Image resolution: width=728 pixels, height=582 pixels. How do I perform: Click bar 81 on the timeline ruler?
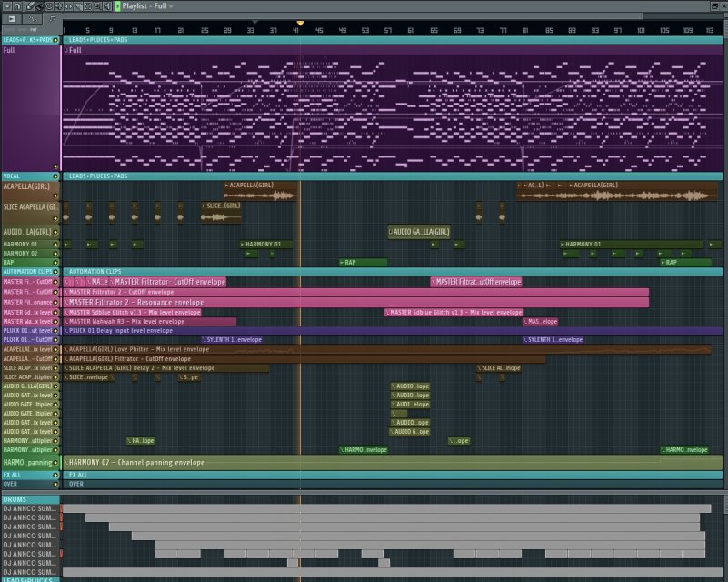(525, 30)
